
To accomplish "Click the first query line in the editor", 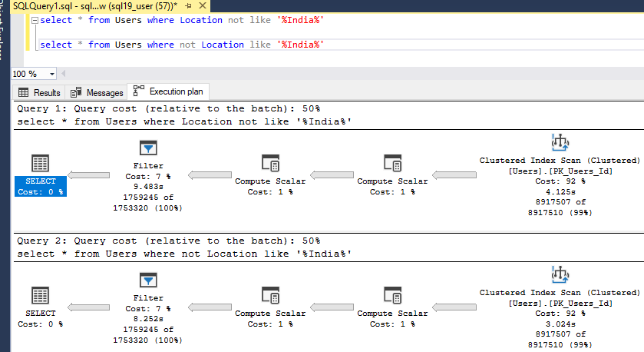I will (x=181, y=20).
